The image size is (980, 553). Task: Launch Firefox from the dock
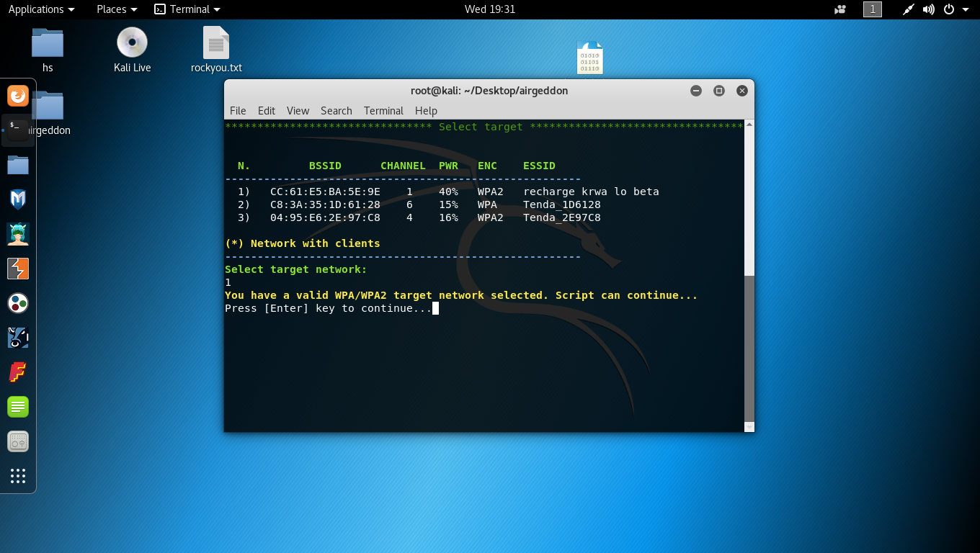pyautogui.click(x=18, y=96)
